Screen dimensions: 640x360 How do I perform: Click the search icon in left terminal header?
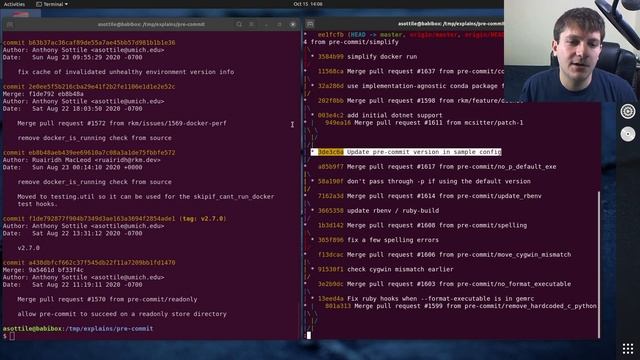pos(239,24)
